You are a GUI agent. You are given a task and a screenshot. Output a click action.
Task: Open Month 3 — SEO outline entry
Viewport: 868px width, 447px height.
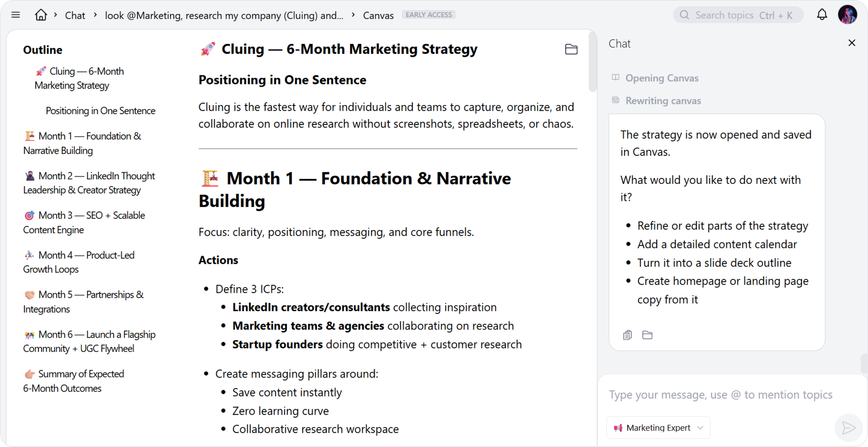point(84,222)
